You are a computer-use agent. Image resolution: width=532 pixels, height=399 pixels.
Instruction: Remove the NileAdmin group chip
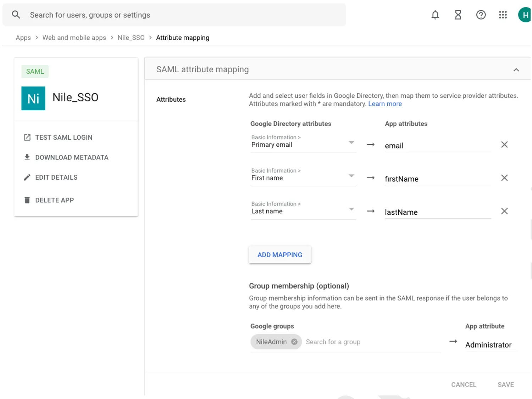294,342
